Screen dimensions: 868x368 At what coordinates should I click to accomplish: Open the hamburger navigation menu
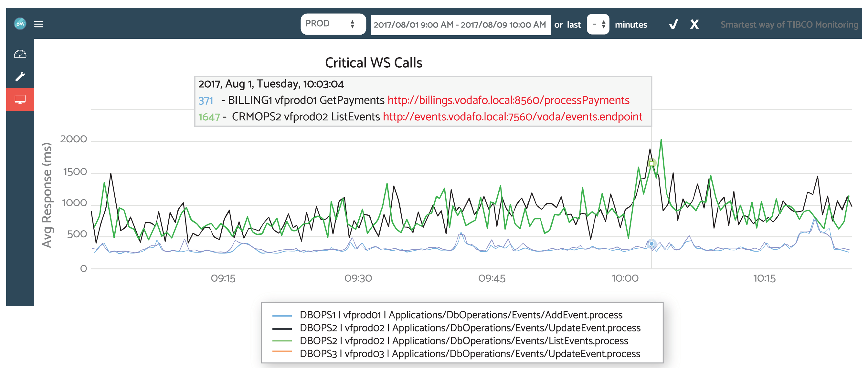coord(39,24)
